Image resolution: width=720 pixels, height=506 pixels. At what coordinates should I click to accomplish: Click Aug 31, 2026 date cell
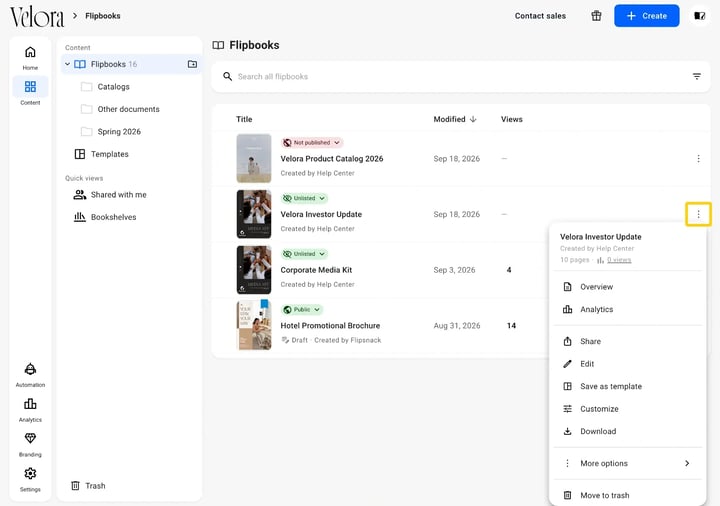click(457, 326)
